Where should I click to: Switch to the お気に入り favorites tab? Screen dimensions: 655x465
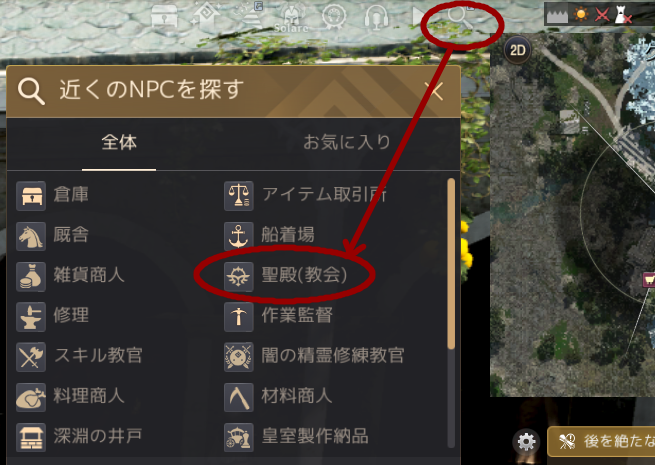tap(346, 143)
